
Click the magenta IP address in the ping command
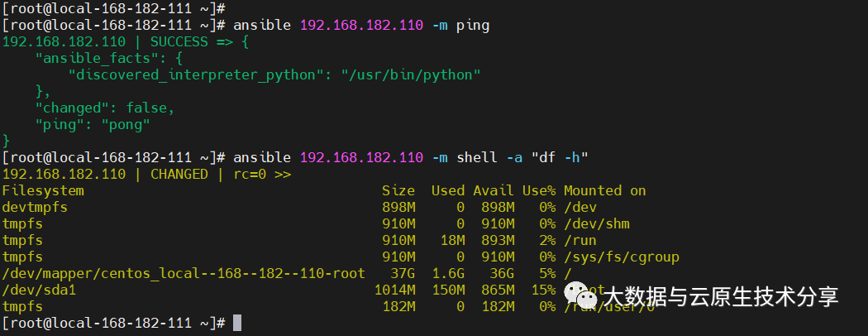tap(361, 25)
